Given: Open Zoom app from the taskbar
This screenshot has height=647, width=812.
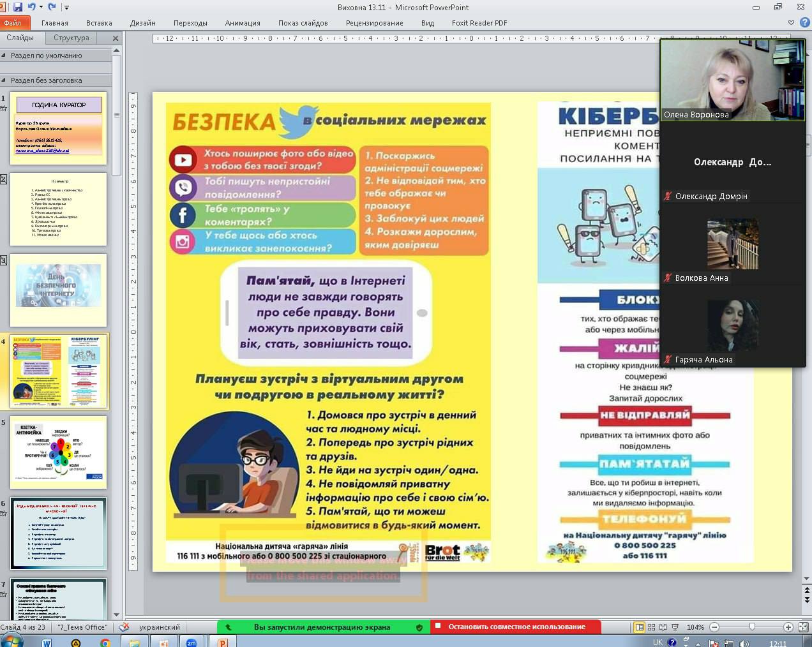Looking at the screenshot, I should 191,643.
